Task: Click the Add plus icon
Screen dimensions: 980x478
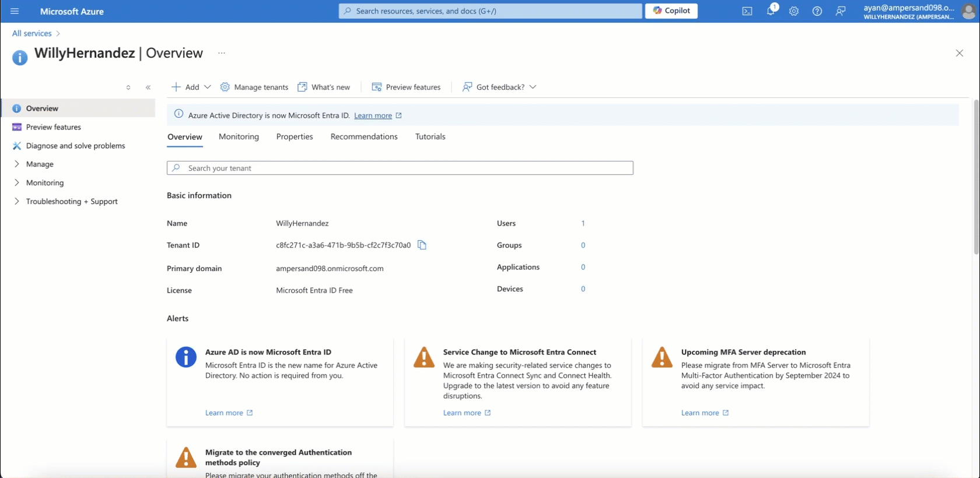Action: tap(176, 87)
